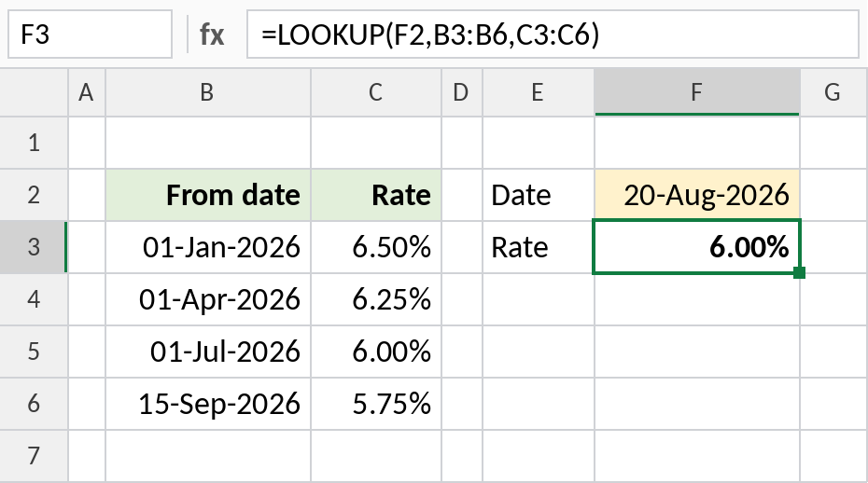The height and width of the screenshot is (483, 868).
Task: Select cell with 01-Jan-2026
Action: click(208, 247)
